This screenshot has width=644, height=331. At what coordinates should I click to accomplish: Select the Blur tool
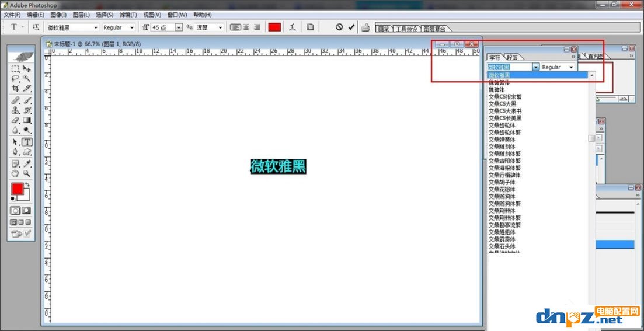coord(15,130)
